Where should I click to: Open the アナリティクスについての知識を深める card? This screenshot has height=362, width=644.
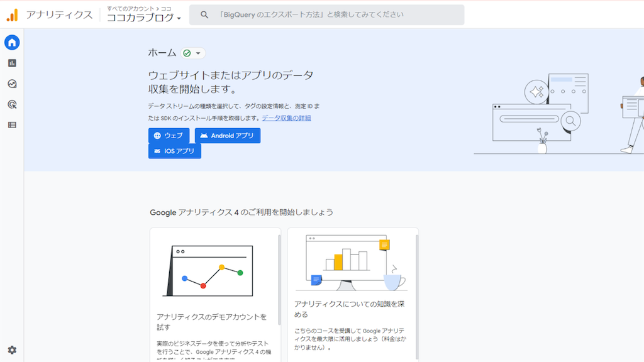353,295
